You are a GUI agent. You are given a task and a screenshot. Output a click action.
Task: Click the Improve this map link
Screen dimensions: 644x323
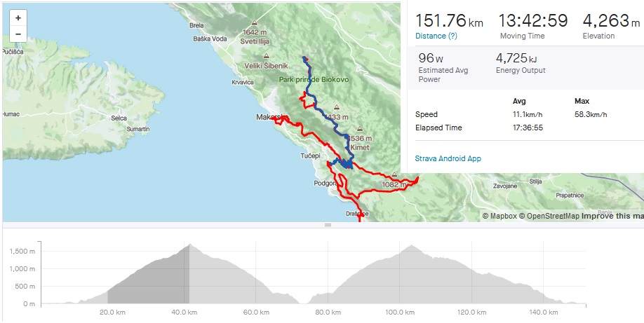point(612,216)
